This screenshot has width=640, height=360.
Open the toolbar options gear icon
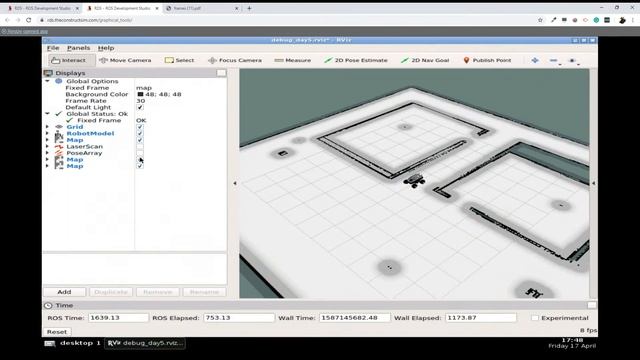click(x=572, y=60)
